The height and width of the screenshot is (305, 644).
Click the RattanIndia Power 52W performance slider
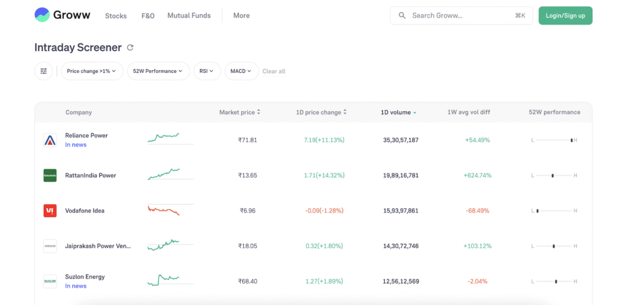554,175
